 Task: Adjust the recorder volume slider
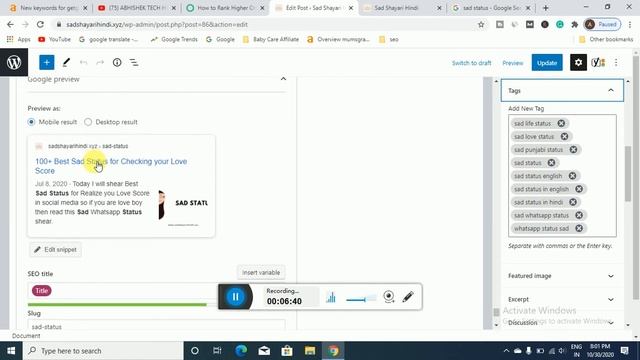click(x=361, y=299)
